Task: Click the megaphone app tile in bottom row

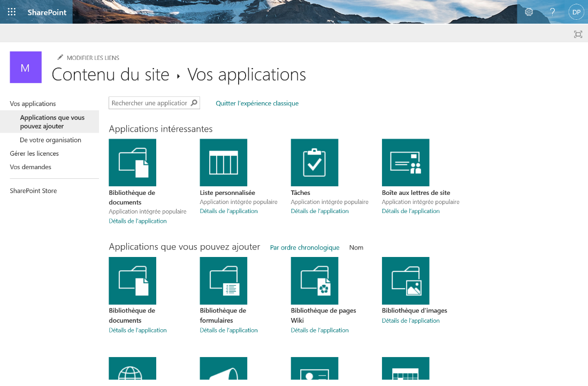Action: (224, 368)
